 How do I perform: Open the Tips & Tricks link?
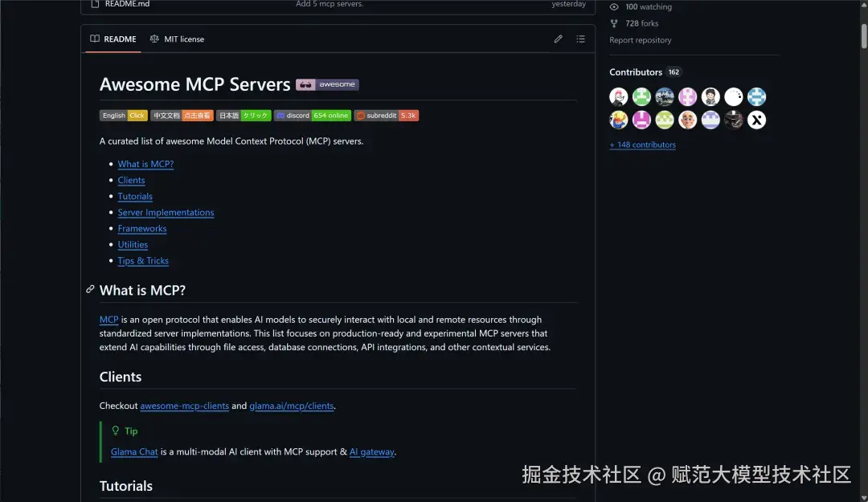click(x=143, y=260)
